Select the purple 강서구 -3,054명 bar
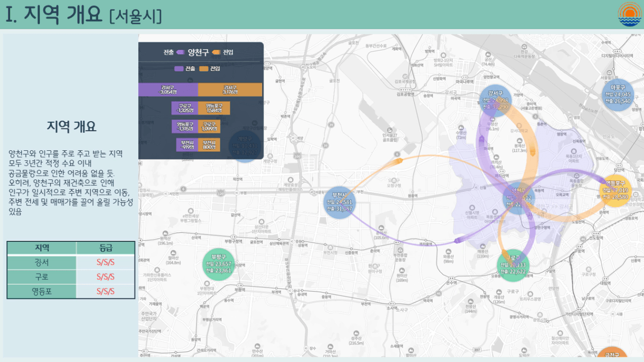The width and height of the screenshot is (644, 362). coord(168,89)
